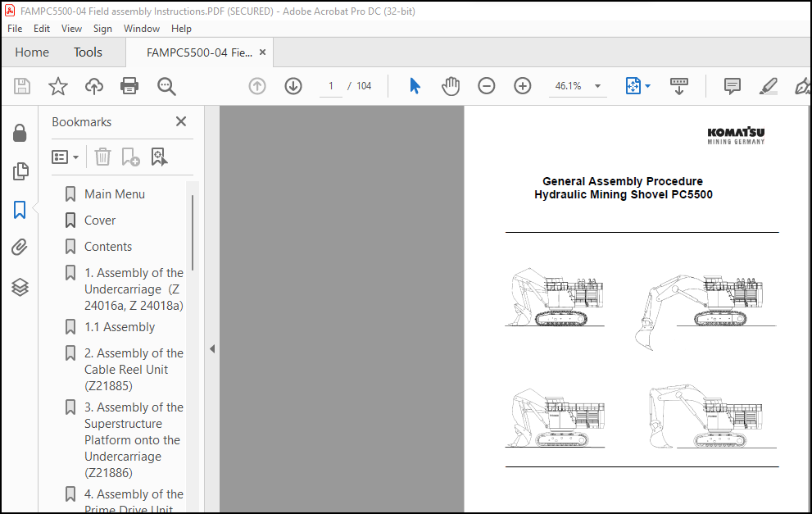Image resolution: width=812 pixels, height=514 pixels.
Task: Click the page number field
Action: pos(331,86)
